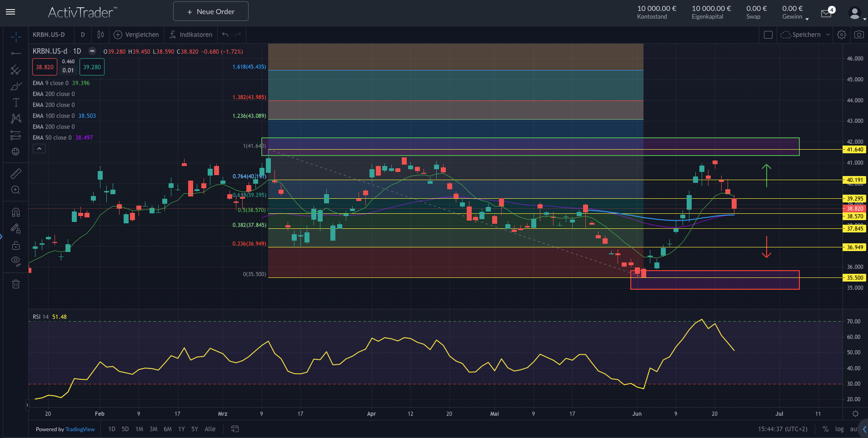Open the user account dropdown

click(x=857, y=14)
